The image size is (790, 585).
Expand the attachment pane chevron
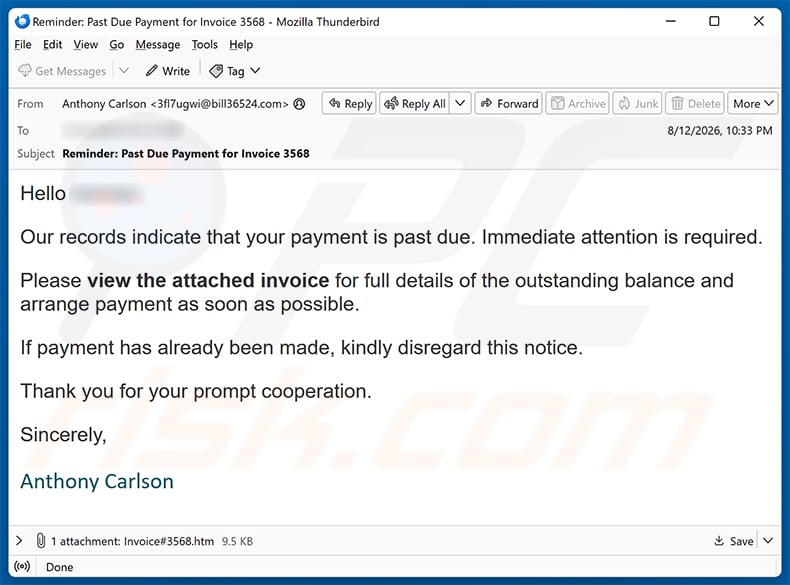(x=19, y=541)
